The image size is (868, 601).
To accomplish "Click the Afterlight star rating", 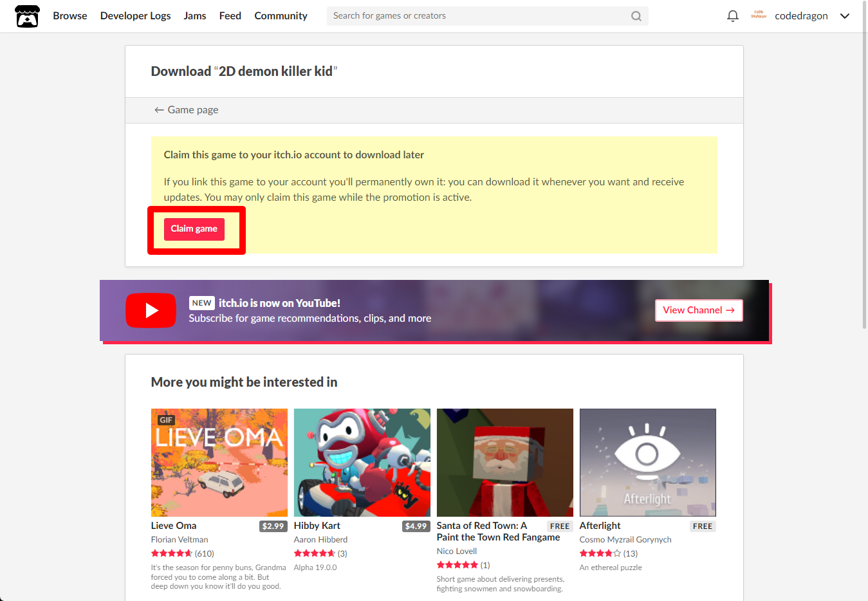I will point(600,553).
